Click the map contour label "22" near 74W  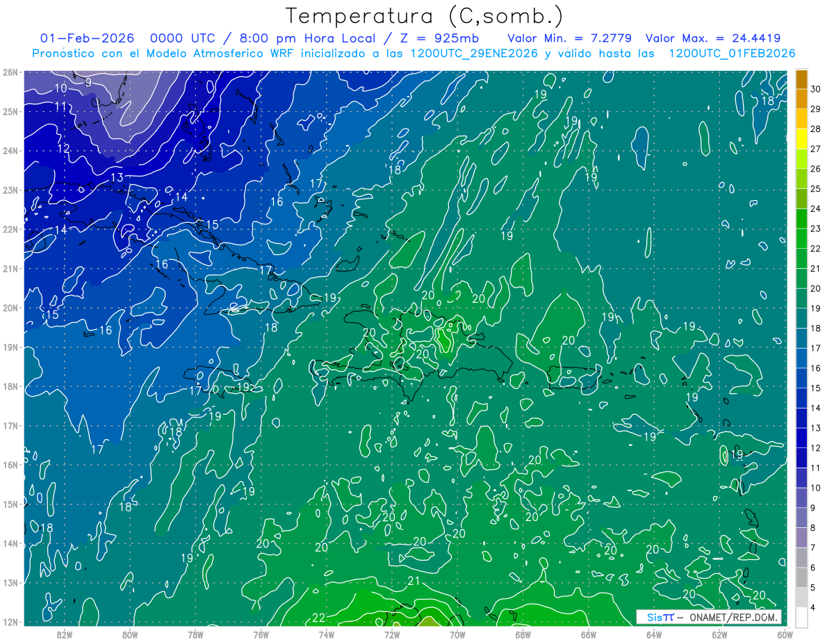pyautogui.click(x=319, y=618)
